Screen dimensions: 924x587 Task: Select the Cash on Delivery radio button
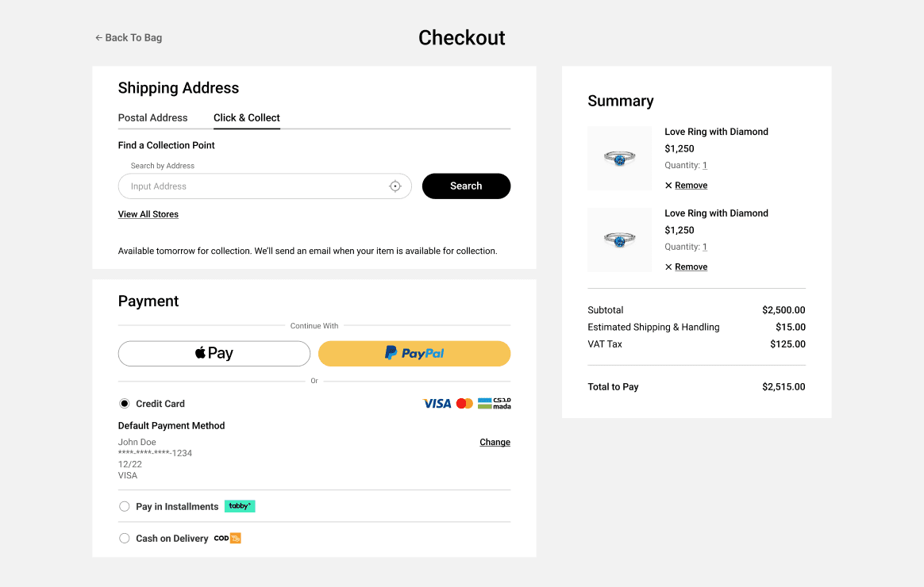[124, 539]
